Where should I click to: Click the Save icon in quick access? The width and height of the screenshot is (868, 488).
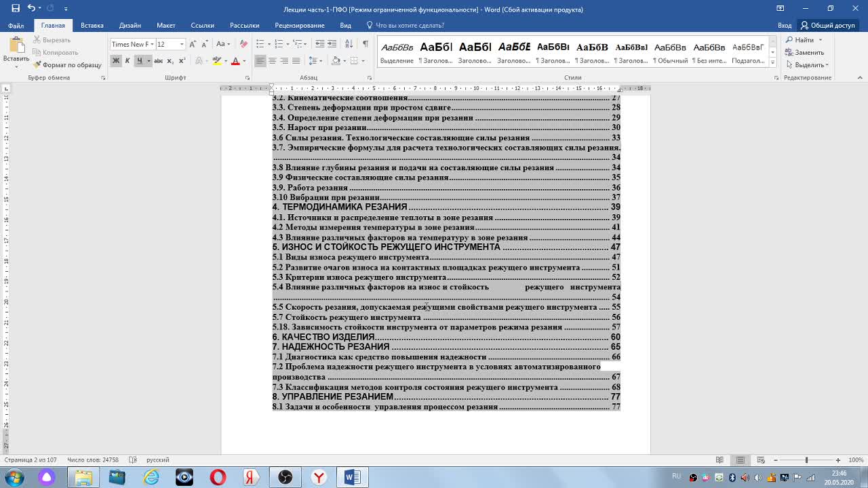point(16,9)
